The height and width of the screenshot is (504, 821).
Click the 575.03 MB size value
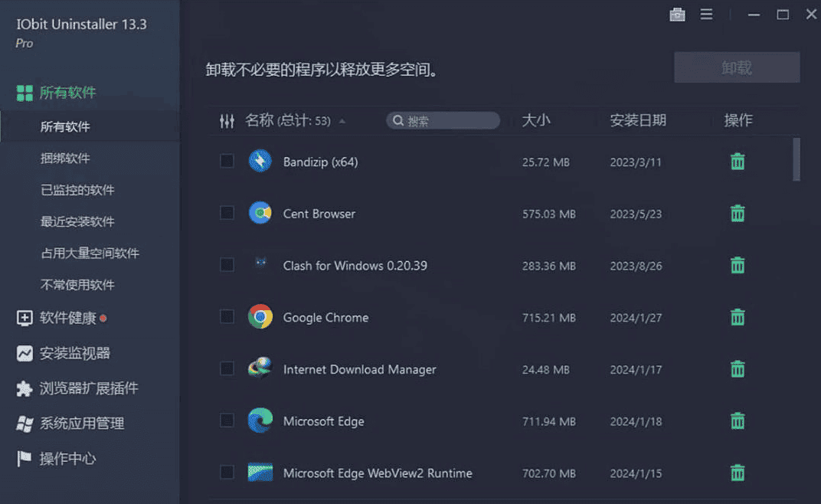pyautogui.click(x=548, y=214)
